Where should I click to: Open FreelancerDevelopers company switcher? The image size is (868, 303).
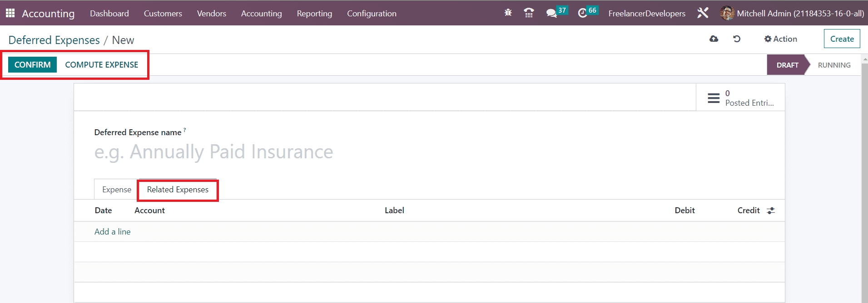coord(646,14)
